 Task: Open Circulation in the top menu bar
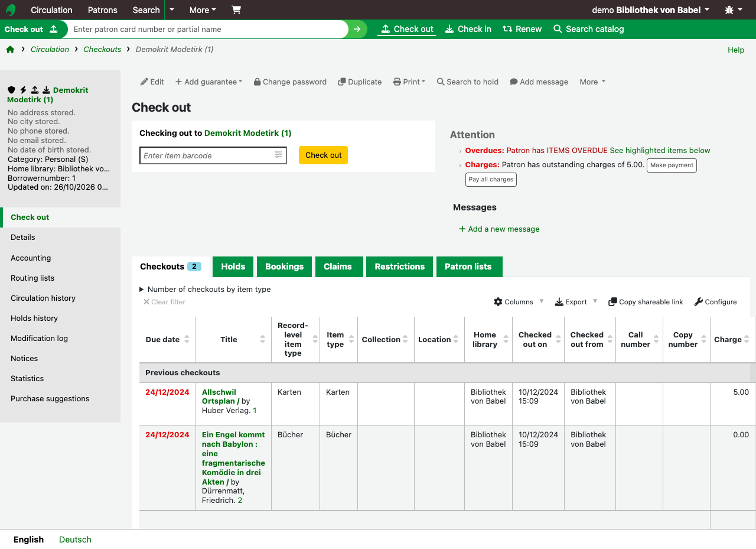click(51, 10)
